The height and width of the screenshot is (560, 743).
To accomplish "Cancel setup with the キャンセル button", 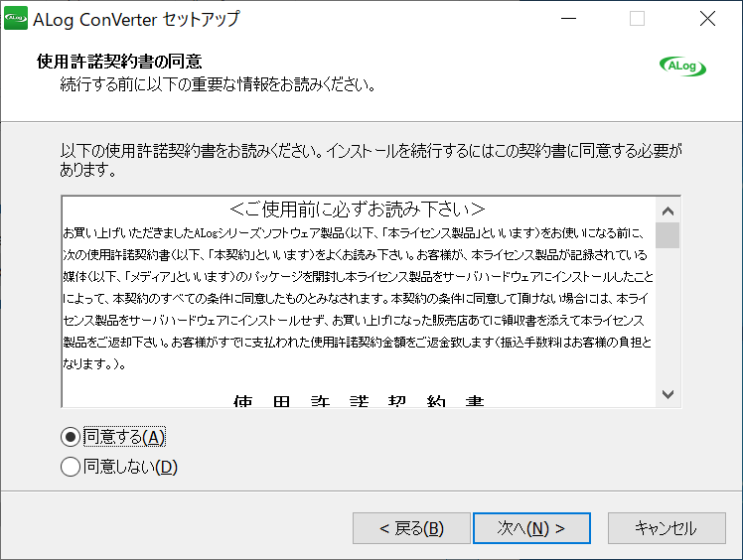I will tap(667, 528).
